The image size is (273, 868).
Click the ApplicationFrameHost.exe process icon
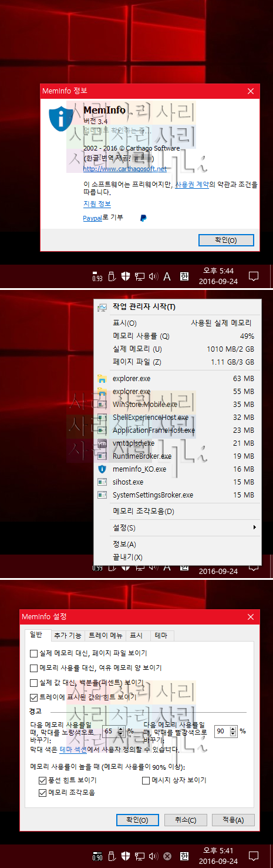point(102,430)
